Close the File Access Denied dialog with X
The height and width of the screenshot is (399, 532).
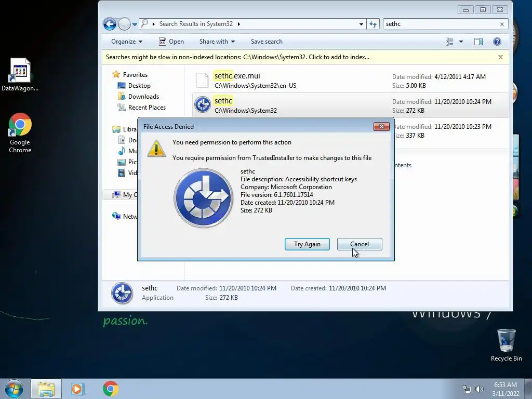click(381, 127)
